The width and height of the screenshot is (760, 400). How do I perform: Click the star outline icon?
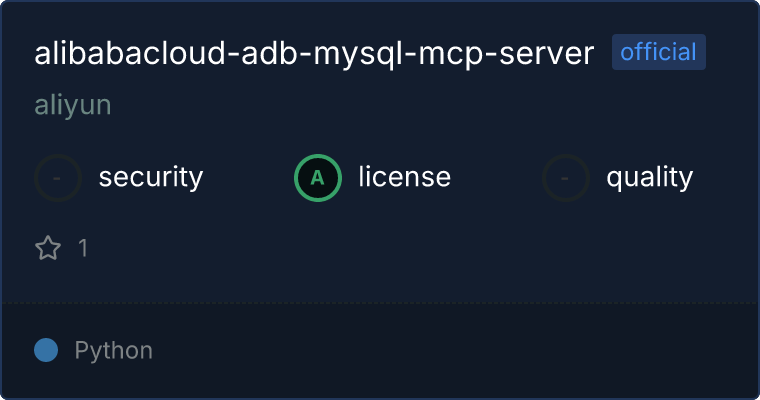(48, 248)
